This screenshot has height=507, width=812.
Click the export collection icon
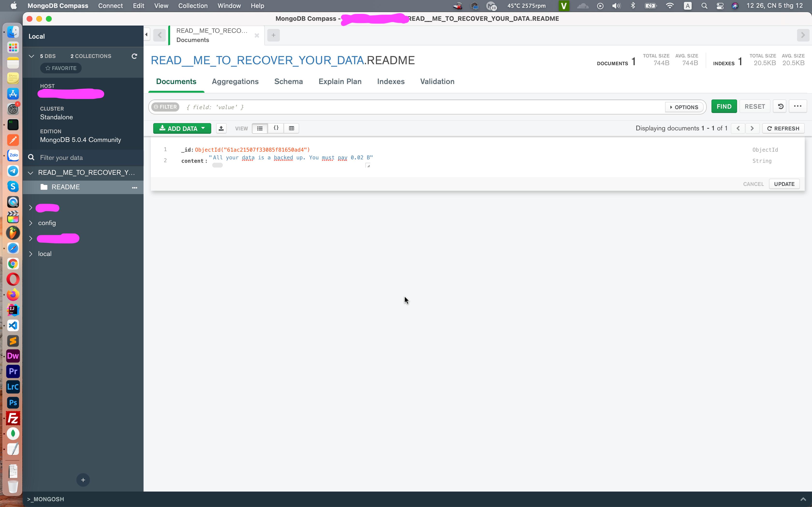tap(221, 128)
